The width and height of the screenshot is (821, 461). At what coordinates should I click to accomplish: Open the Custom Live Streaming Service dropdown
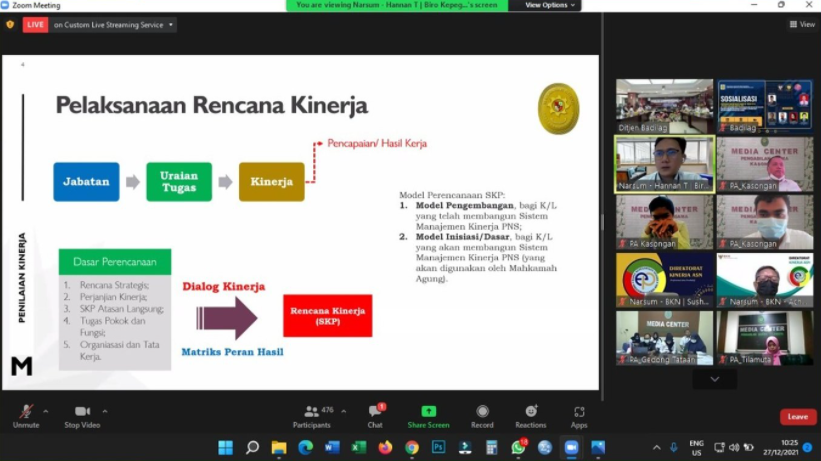[x=114, y=24]
